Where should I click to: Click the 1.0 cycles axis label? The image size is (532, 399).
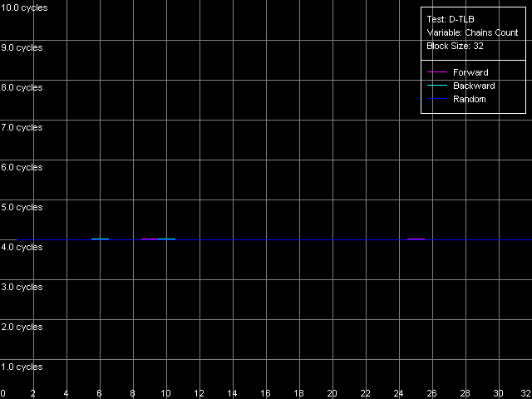tap(22, 367)
